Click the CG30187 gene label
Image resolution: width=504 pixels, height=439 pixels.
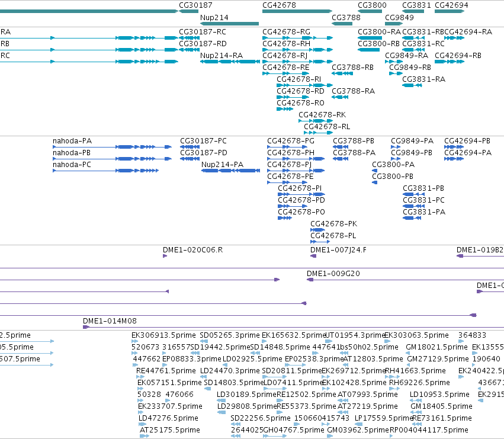195,5
